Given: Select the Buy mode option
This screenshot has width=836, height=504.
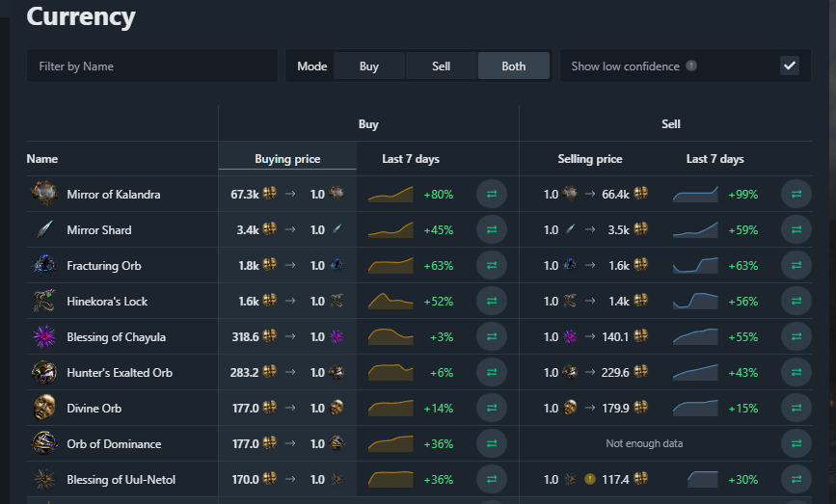Looking at the screenshot, I should click(x=368, y=66).
